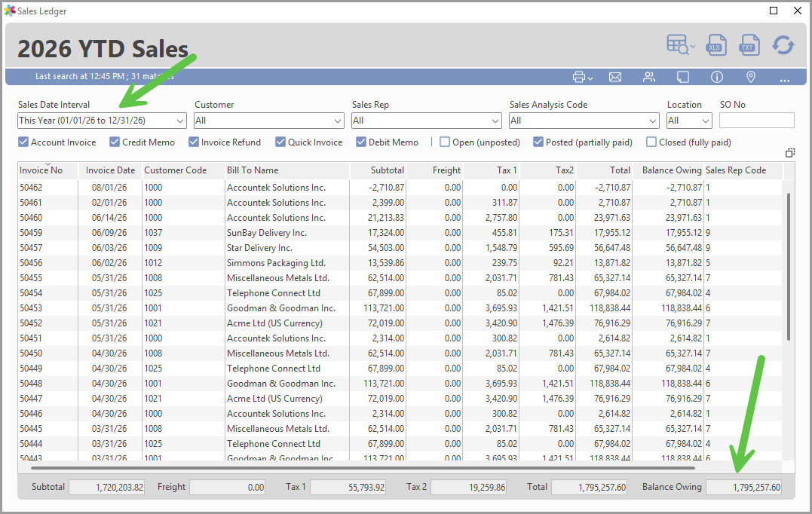
Task: Click the Tax 2 total 19,259.86
Action: click(469, 487)
